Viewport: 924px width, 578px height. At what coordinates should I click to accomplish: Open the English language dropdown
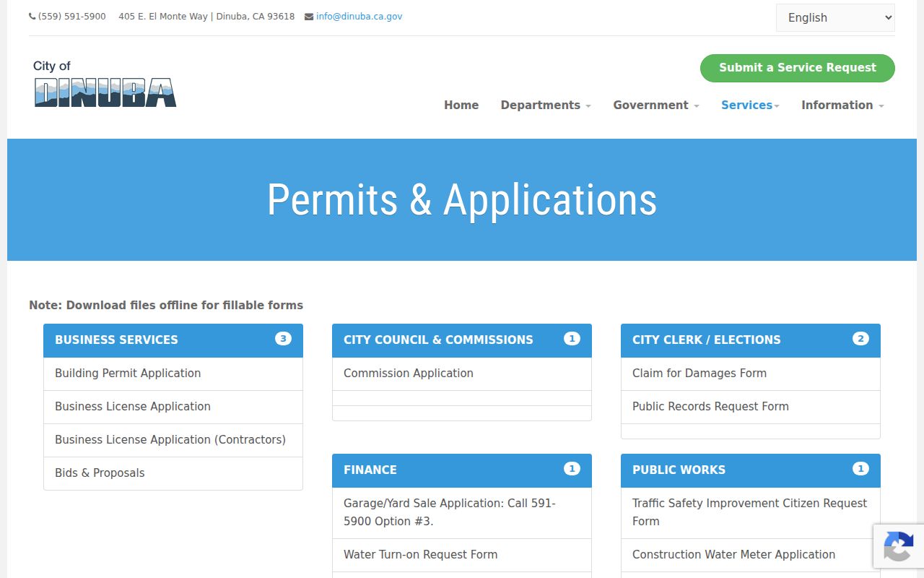(x=835, y=17)
